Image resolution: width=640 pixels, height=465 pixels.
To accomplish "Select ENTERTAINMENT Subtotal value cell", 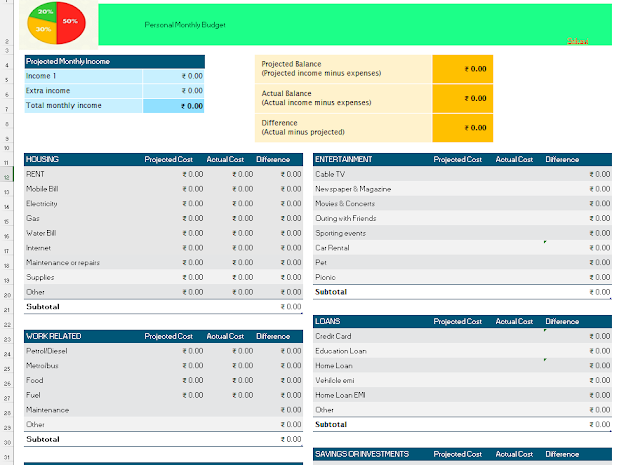I will click(x=600, y=292).
